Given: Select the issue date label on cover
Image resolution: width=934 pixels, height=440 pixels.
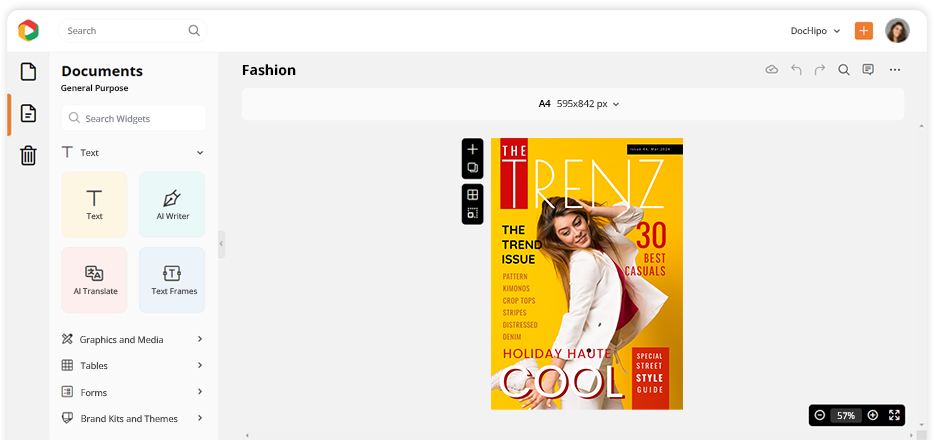Looking at the screenshot, I should pos(655,149).
